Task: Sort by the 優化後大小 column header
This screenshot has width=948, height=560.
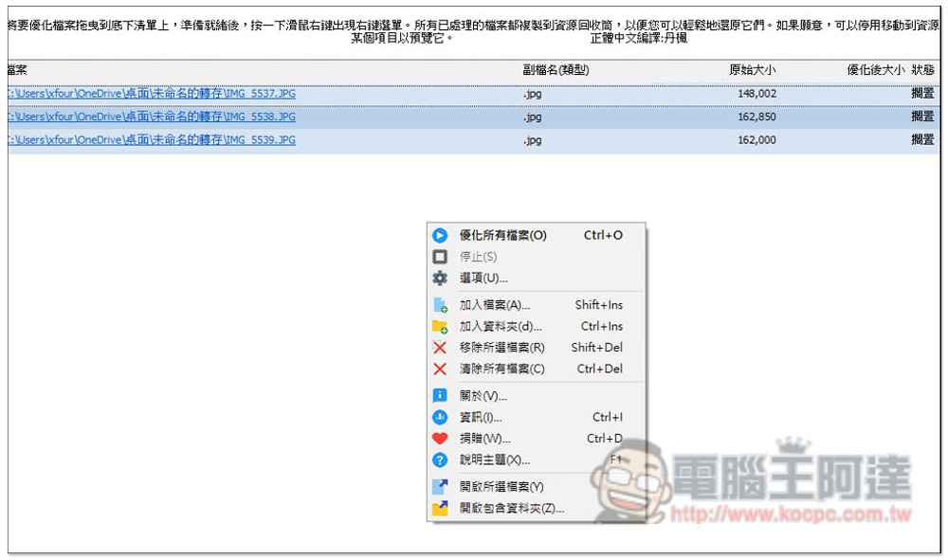Action: coord(875,70)
